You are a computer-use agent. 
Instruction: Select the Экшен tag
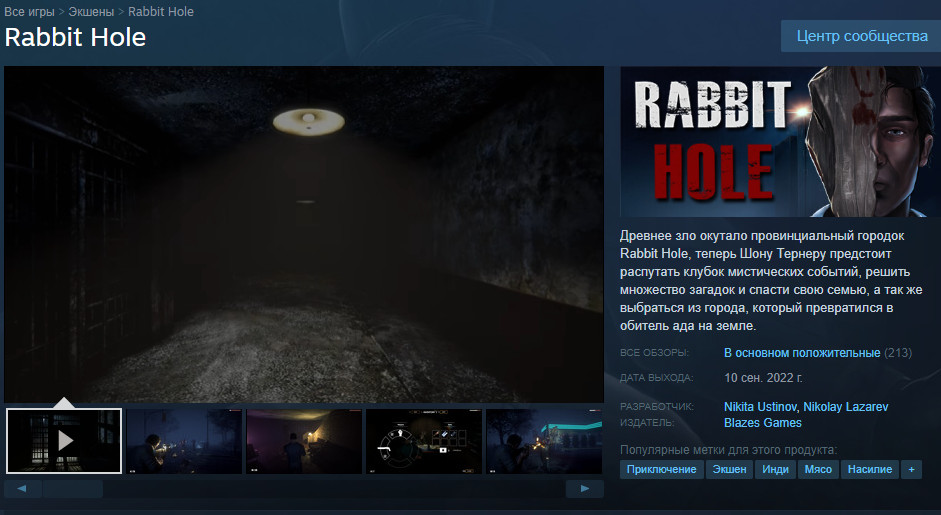coord(729,469)
